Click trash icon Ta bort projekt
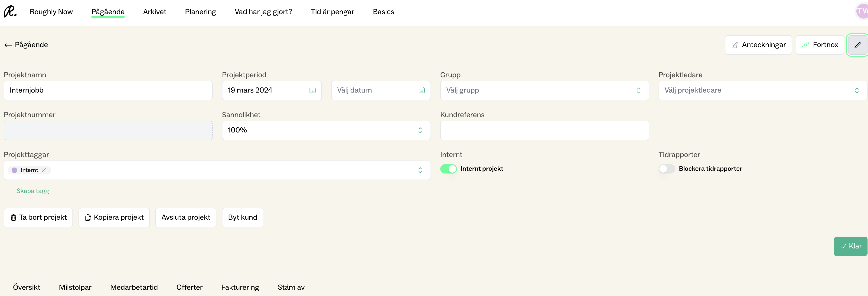Viewport: 868px width, 296px height. (x=13, y=218)
